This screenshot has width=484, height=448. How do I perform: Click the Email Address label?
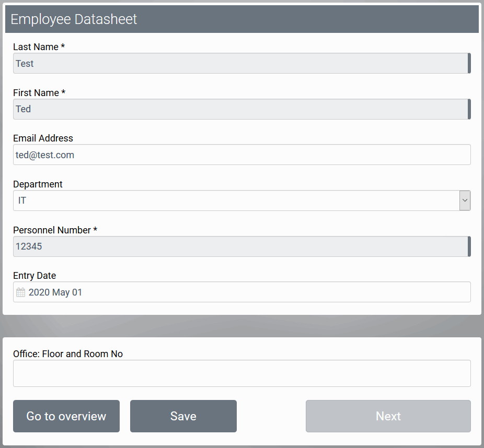[x=43, y=138]
